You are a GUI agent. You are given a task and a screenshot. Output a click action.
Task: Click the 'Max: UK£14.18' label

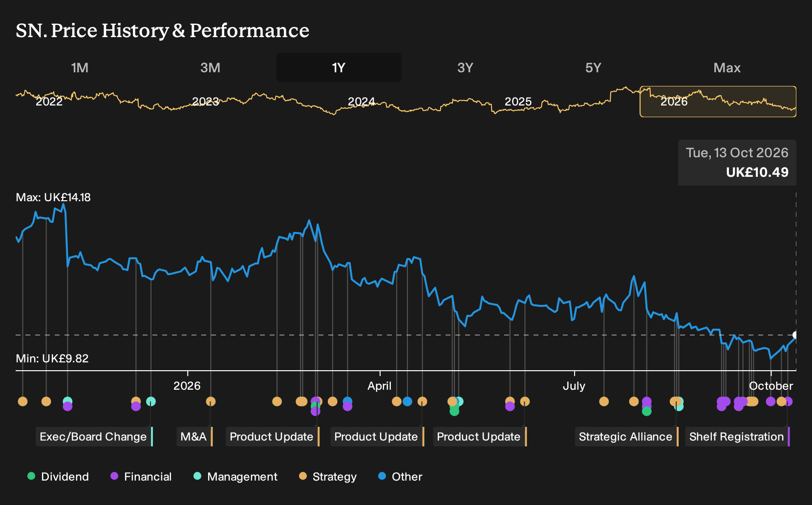coord(53,197)
